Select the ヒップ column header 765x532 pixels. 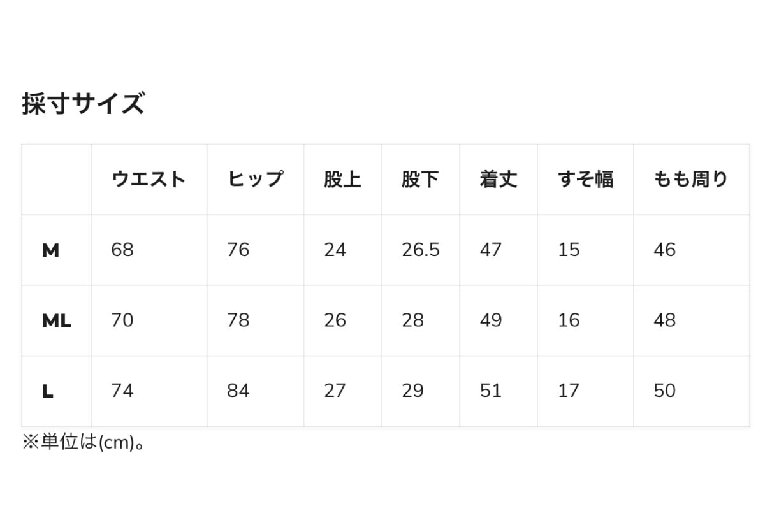[x=255, y=180]
